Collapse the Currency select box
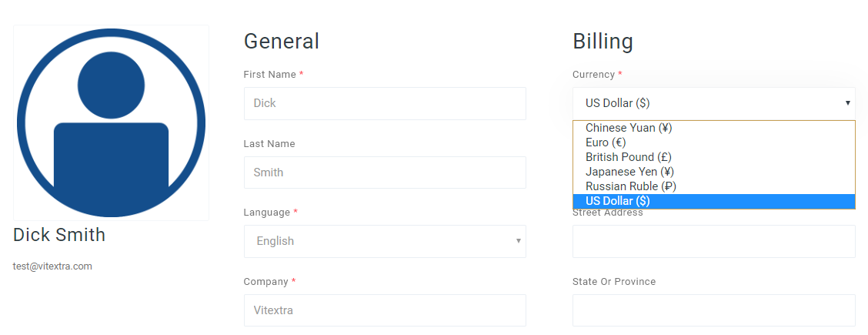Screen dimensions: 868x335 713,103
